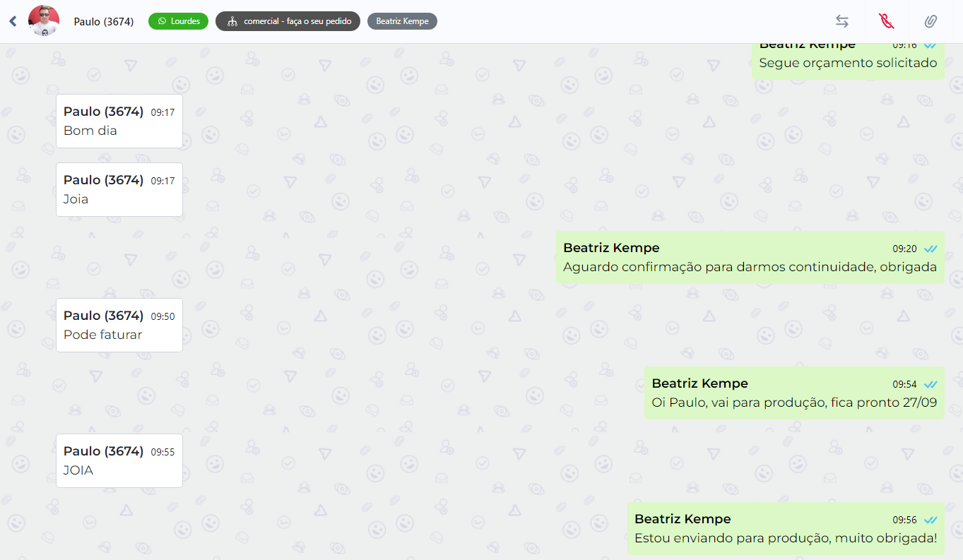The image size is (963, 560).
Task: Select the green Lourdes WhatsApp tag
Action: [x=178, y=21]
